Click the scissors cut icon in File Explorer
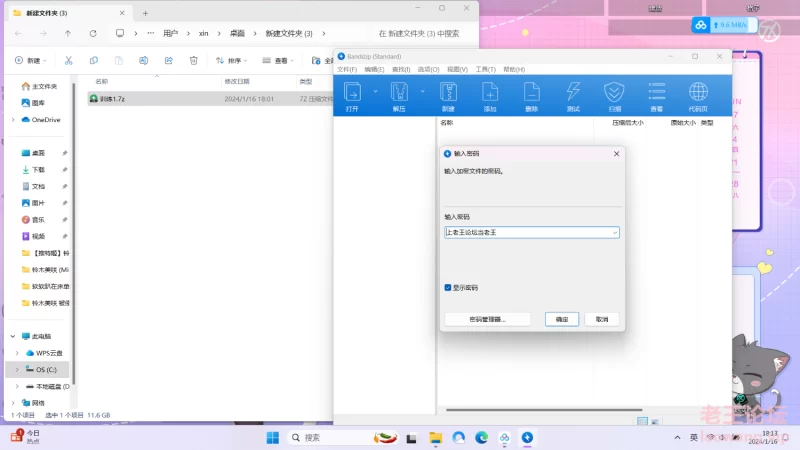The image size is (800, 450). (69, 60)
